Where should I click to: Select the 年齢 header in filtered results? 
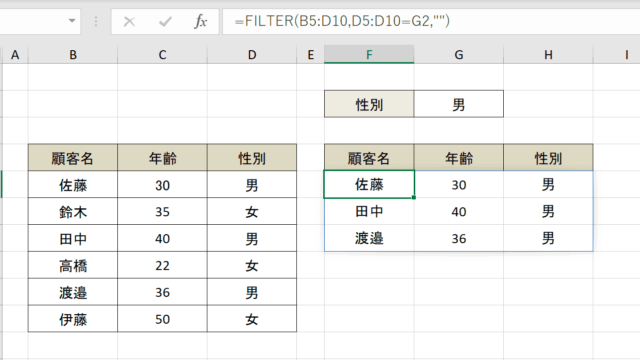point(459,158)
